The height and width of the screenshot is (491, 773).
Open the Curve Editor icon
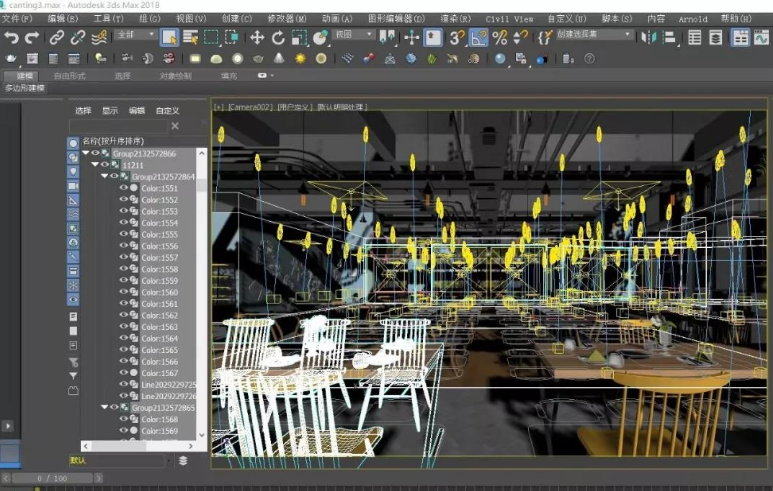point(762,37)
